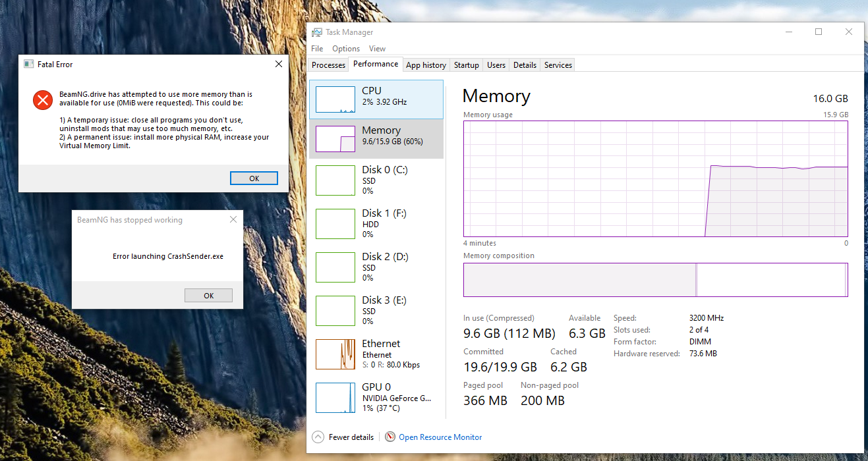This screenshot has width=868, height=461.
Task: Click the Task Manager title bar icon
Action: (318, 32)
